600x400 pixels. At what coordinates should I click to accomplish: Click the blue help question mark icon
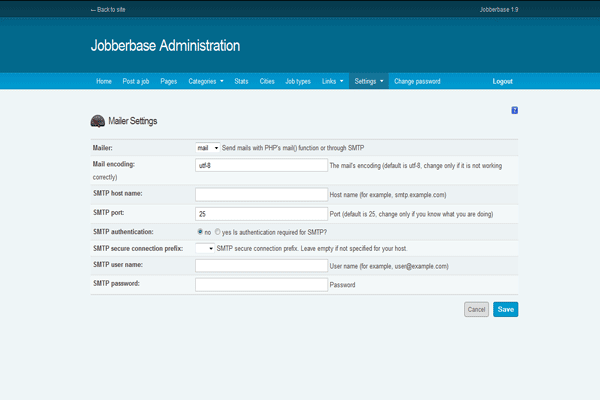514,109
